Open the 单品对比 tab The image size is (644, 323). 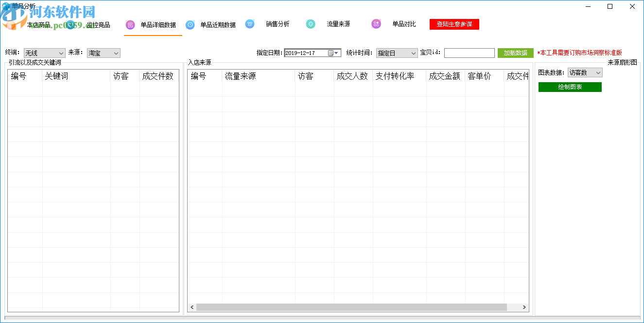[404, 24]
